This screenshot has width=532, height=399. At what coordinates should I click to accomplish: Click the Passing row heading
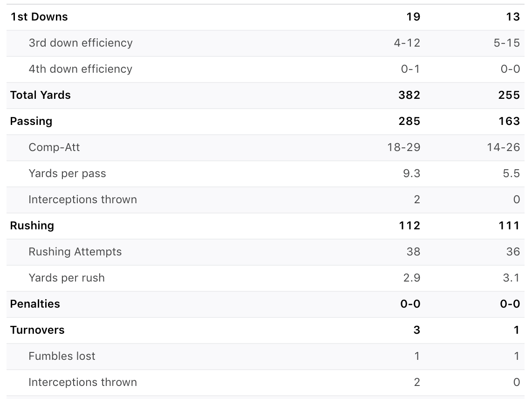click(31, 122)
